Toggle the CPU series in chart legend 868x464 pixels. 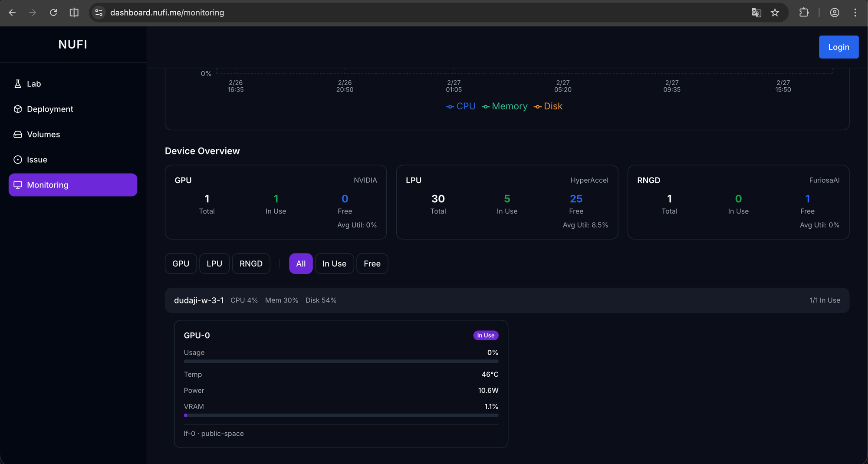click(x=461, y=106)
